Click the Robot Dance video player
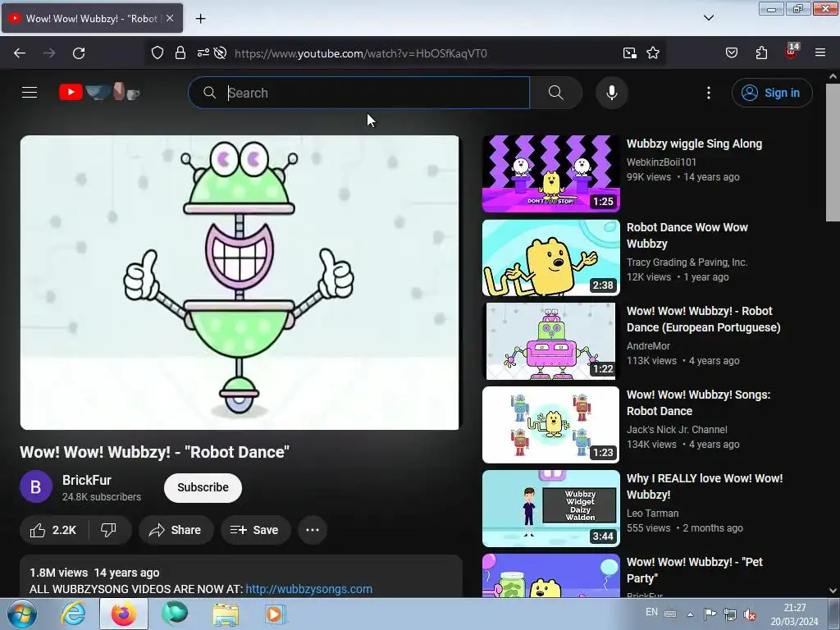The image size is (840, 630). (240, 282)
